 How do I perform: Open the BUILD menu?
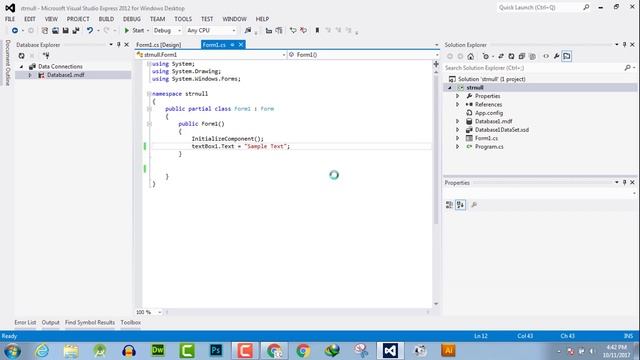pyautogui.click(x=106, y=19)
